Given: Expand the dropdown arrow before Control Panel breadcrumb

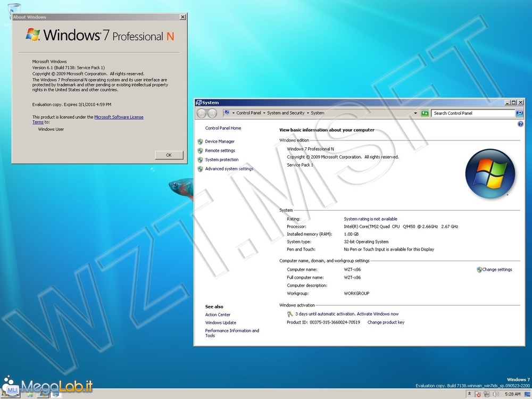Looking at the screenshot, I should pos(233,113).
